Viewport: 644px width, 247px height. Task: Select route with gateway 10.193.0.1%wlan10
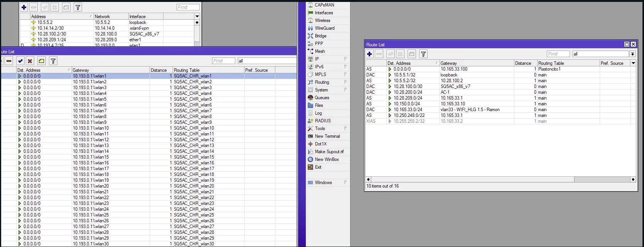click(x=148, y=128)
